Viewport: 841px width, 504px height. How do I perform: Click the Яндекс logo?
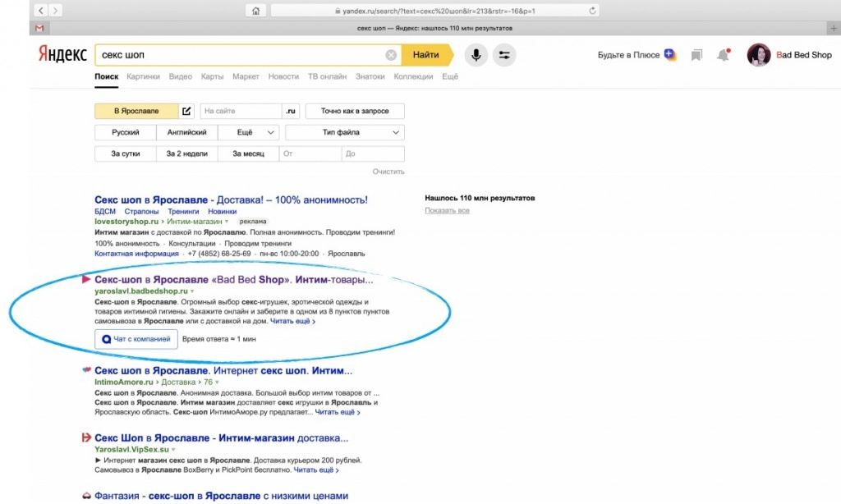[62, 54]
